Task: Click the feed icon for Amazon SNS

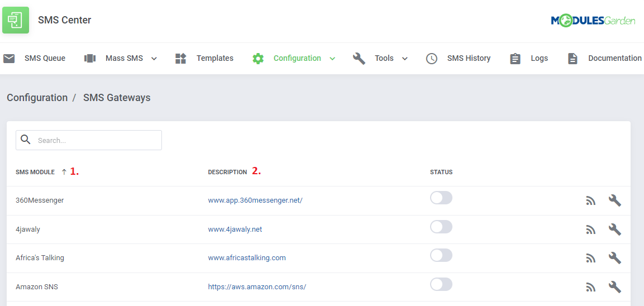Action: [590, 287]
